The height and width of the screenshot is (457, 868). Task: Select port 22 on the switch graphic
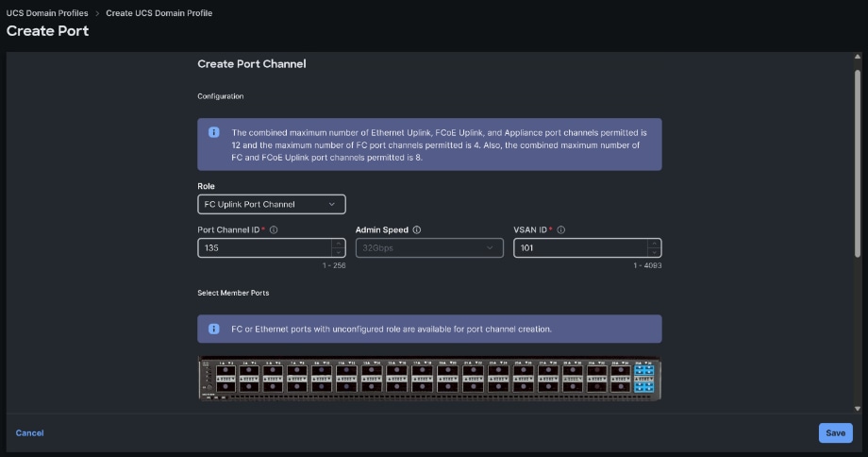[473, 386]
